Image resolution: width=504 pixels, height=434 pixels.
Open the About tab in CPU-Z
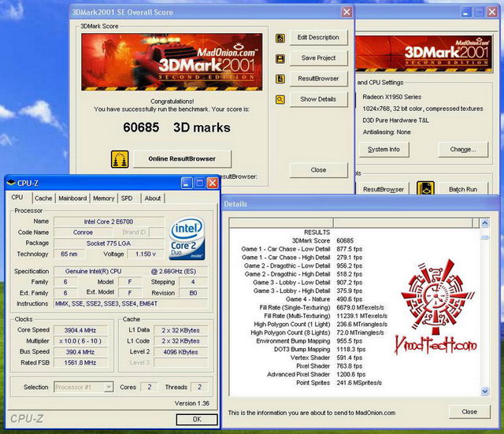click(x=153, y=198)
